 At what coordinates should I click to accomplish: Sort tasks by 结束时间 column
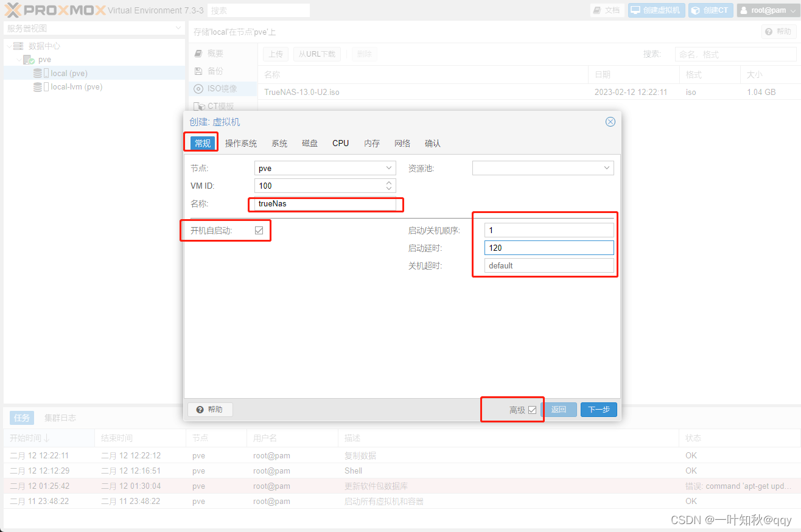(140, 438)
